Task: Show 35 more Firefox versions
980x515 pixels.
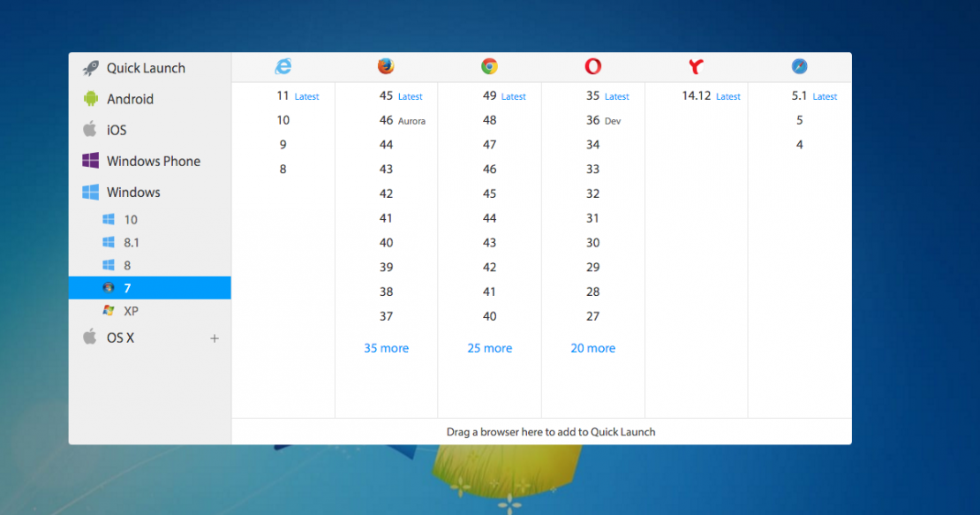Action: [x=386, y=348]
